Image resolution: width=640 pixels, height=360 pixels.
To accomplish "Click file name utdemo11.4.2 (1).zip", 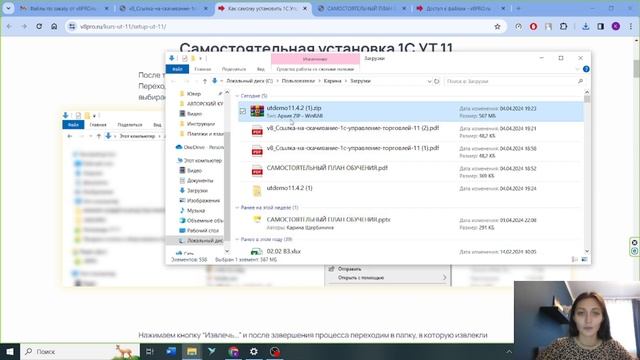I will click(294, 108).
